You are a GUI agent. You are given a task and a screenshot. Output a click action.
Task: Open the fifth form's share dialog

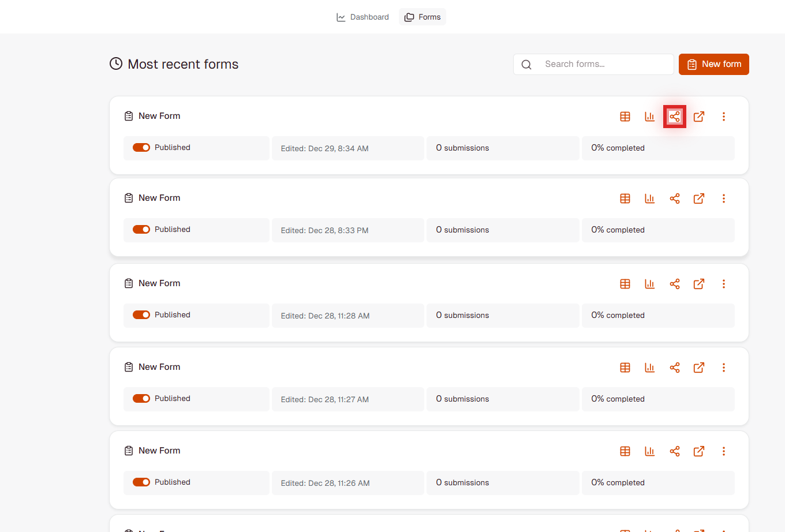pos(675,451)
